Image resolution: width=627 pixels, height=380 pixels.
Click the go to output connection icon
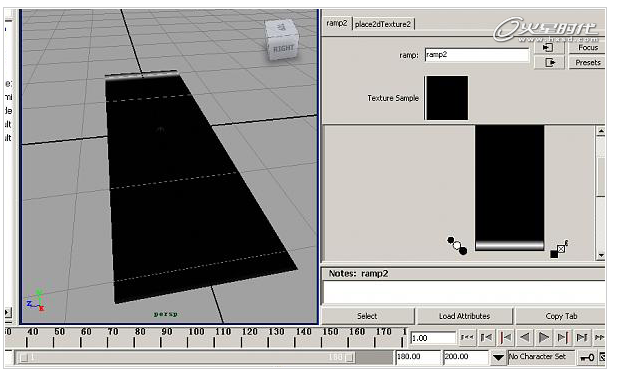click(x=549, y=62)
